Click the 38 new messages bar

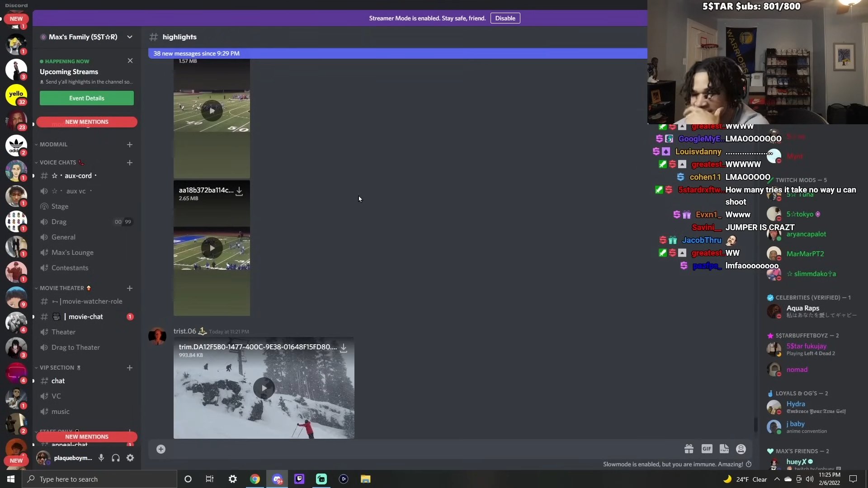tap(398, 53)
